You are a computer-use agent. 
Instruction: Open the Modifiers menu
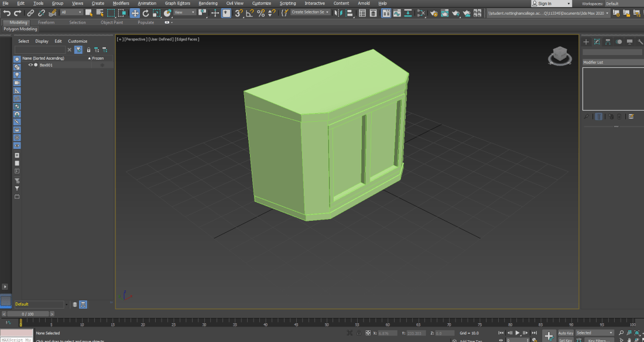coord(121,4)
